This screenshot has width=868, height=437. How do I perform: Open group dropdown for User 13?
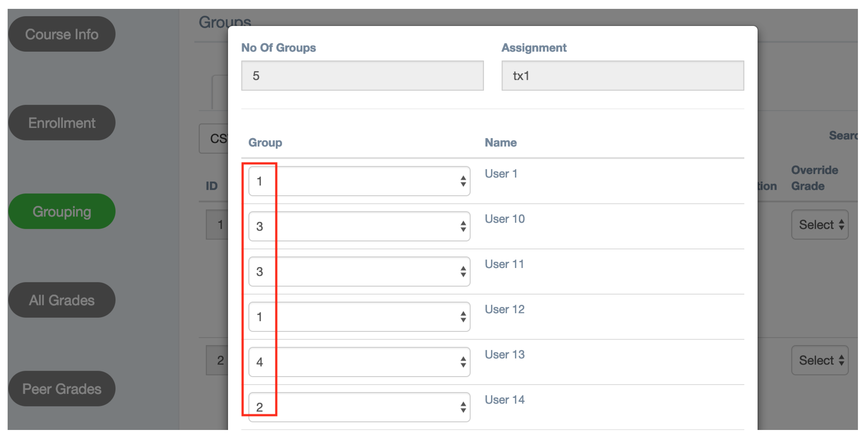coord(359,362)
